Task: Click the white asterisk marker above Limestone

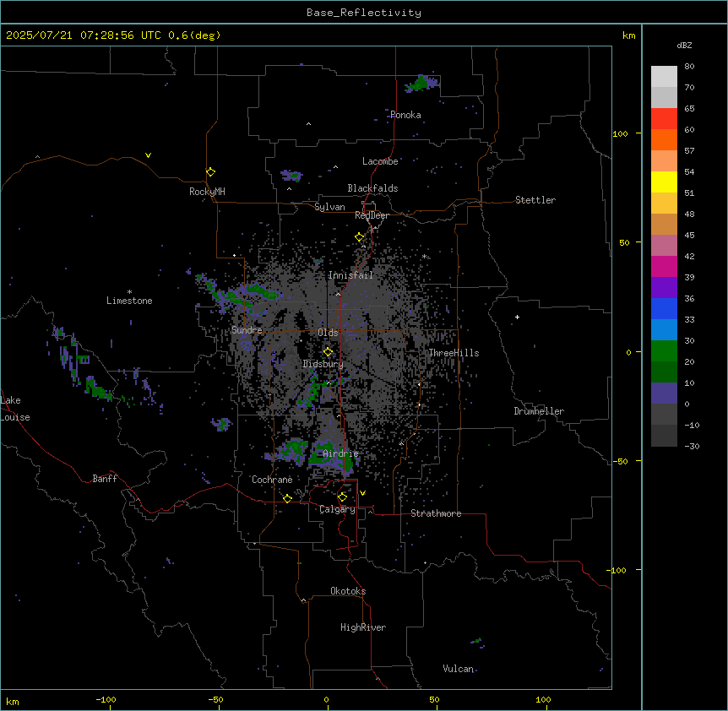Action: click(129, 292)
